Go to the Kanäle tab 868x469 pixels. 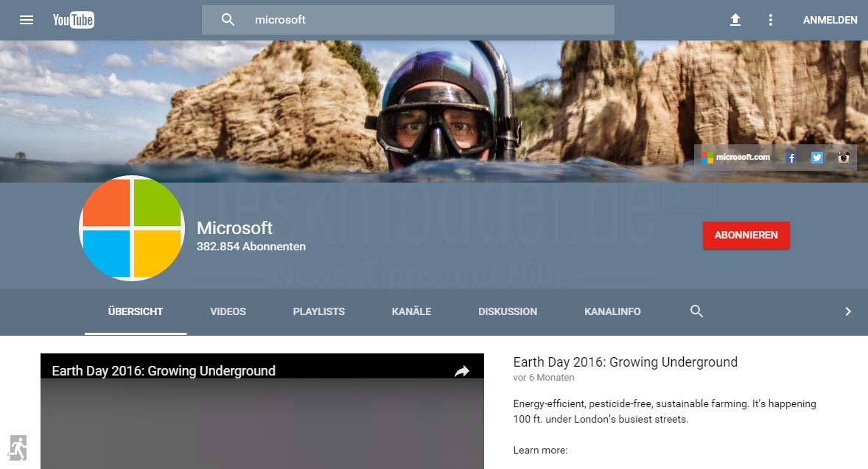(x=411, y=311)
